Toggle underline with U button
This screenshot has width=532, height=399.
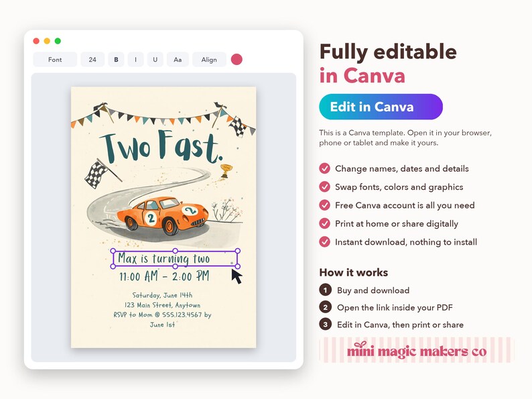(x=155, y=60)
